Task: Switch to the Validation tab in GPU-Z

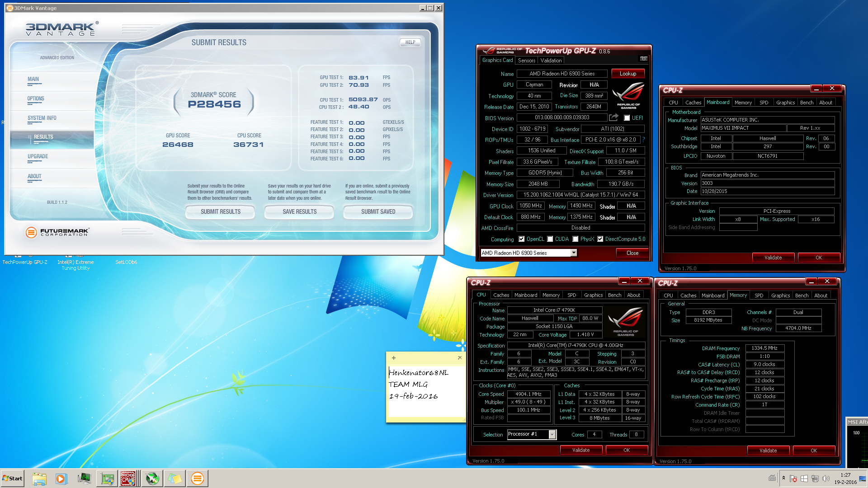Action: point(551,61)
